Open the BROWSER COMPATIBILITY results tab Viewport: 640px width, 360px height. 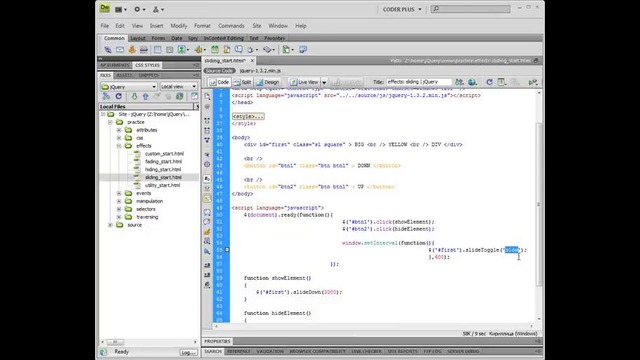[317, 351]
